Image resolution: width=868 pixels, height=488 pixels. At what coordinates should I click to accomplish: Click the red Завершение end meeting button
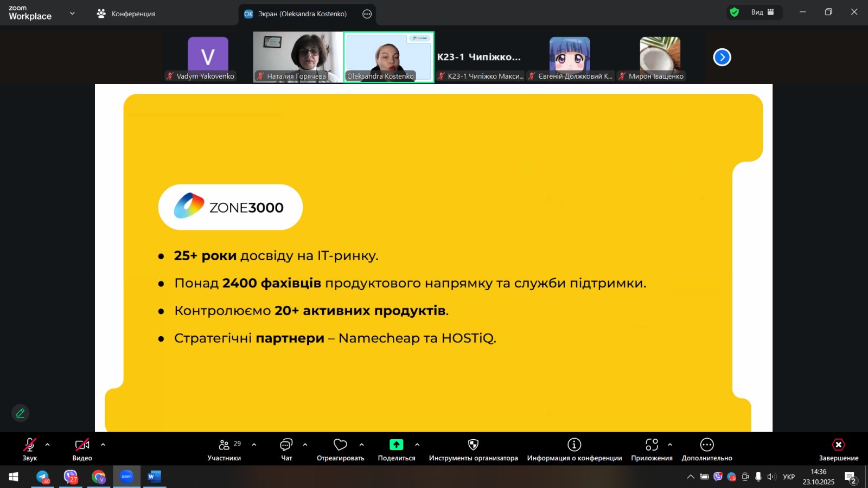tap(838, 445)
